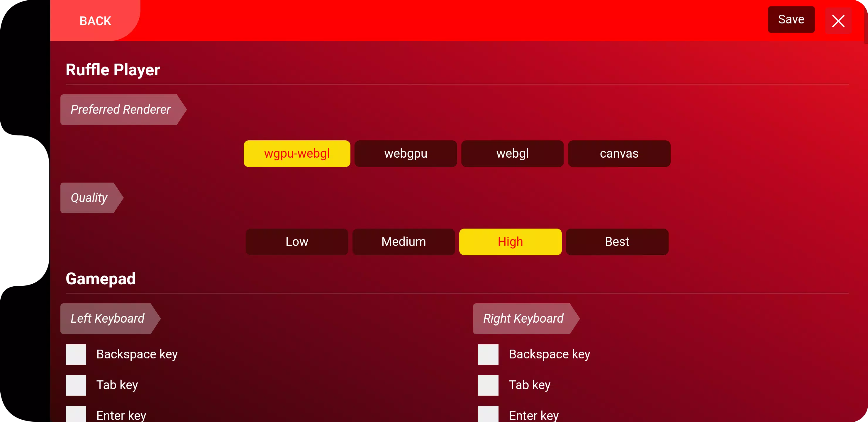Image resolution: width=868 pixels, height=422 pixels.
Task: Select webgl renderer option
Action: click(512, 153)
